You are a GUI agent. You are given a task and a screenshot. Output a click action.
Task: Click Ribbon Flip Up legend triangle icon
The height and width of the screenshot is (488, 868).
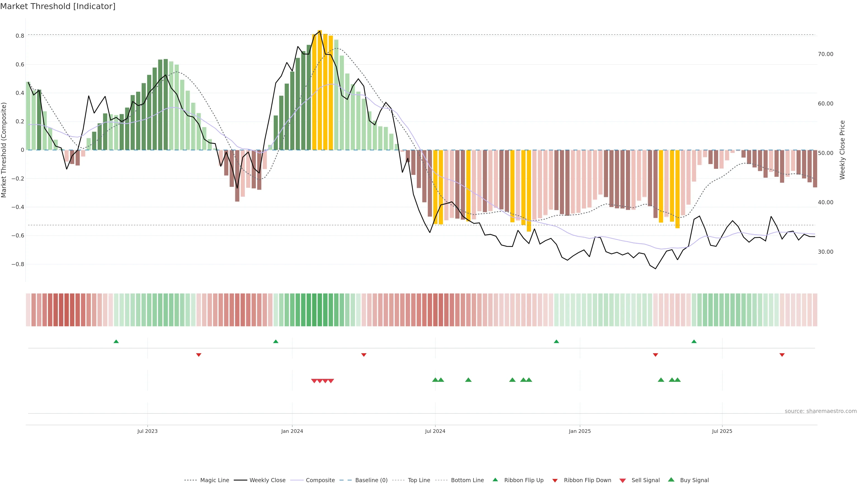click(x=495, y=480)
